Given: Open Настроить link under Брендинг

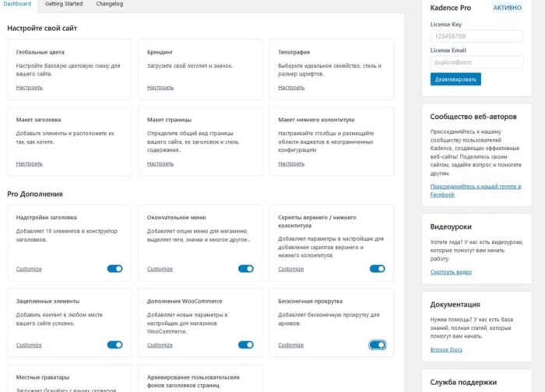Looking at the screenshot, I should click(160, 87).
